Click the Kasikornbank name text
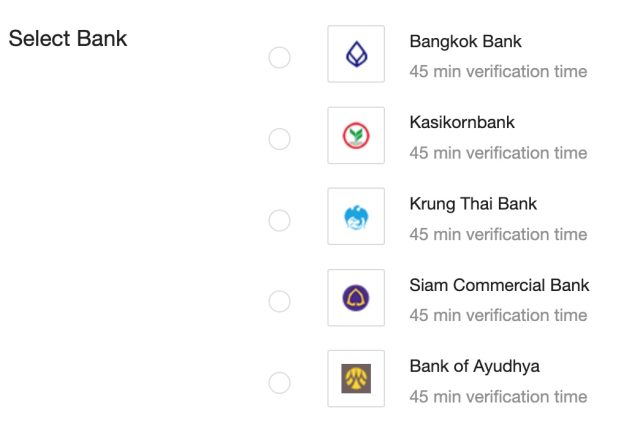 tap(462, 123)
